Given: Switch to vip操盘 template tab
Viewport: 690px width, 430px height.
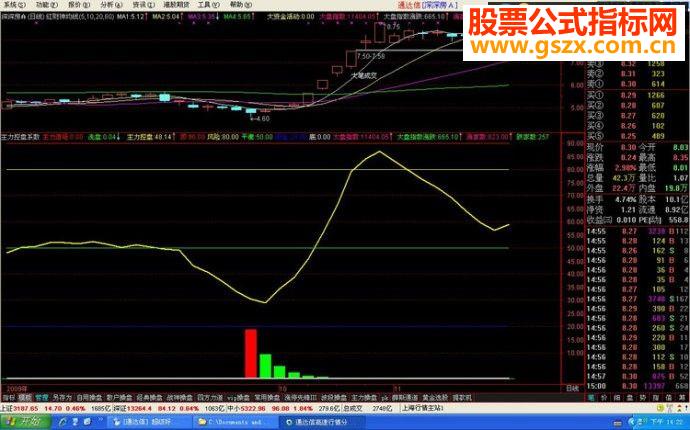Looking at the screenshot, I should [x=238, y=397].
